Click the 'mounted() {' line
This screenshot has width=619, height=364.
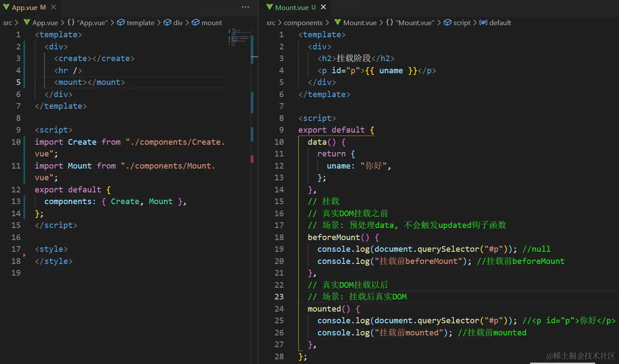coord(334,309)
